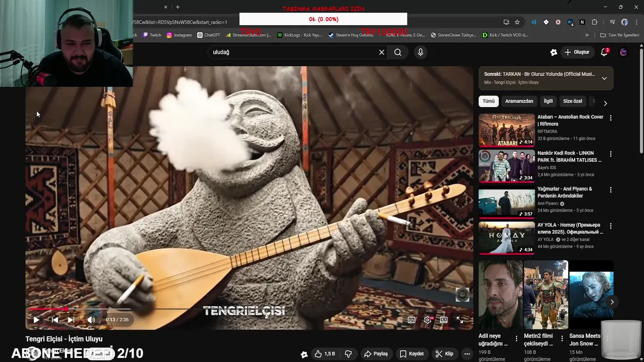
Task: Open options menu for Yağmurlar video
Action: coord(610,190)
